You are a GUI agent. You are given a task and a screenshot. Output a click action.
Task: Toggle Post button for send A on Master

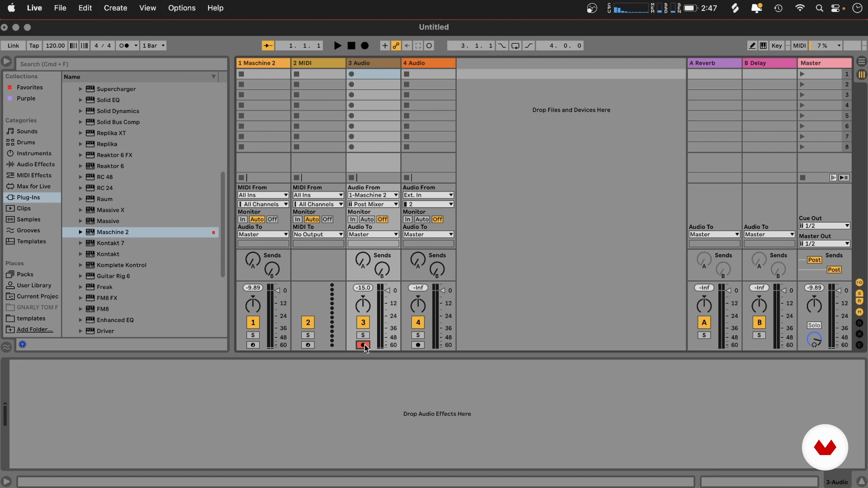814,260
